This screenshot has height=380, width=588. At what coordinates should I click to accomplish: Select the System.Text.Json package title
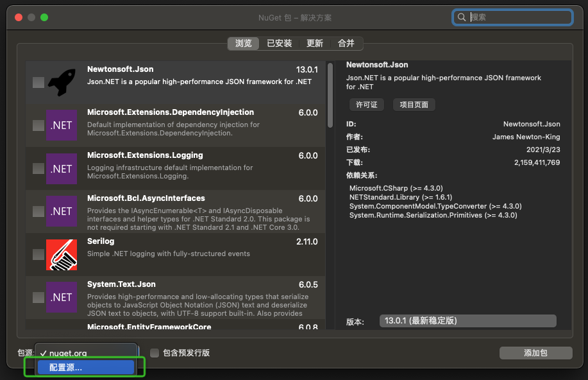[x=121, y=284]
